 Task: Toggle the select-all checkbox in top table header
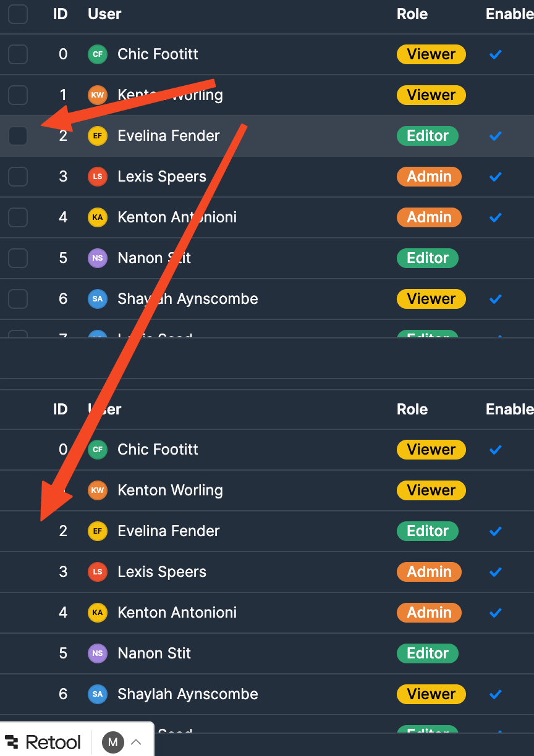(x=18, y=14)
